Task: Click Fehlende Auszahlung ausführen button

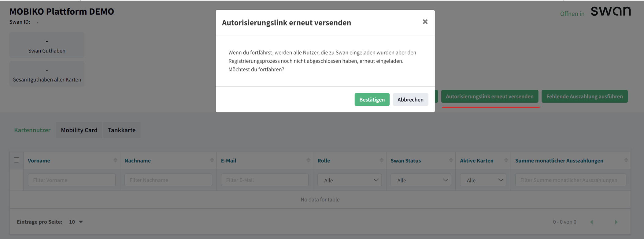Action: [584, 97]
